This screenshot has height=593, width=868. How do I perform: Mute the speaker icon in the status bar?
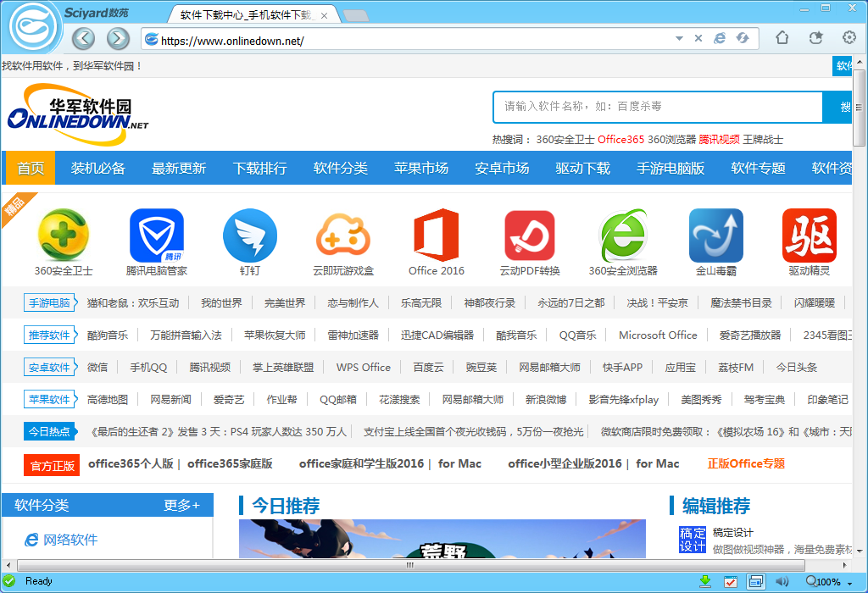click(x=782, y=581)
